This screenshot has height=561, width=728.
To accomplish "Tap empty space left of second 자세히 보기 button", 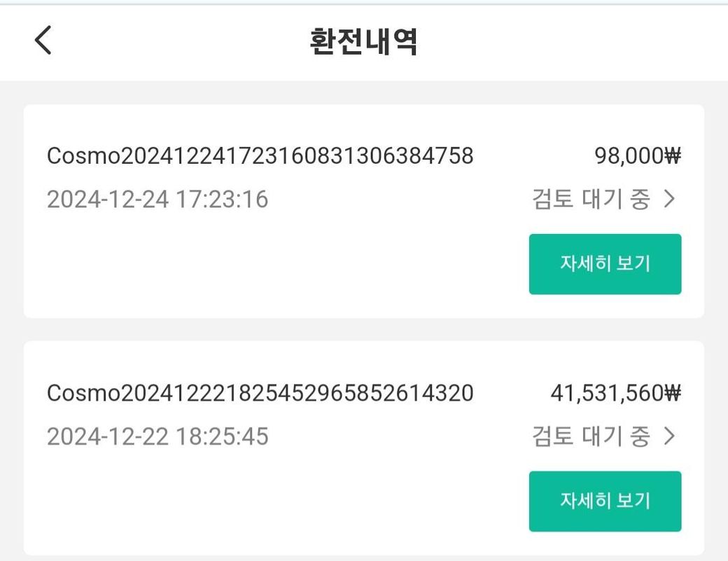I will pyautogui.click(x=279, y=501).
